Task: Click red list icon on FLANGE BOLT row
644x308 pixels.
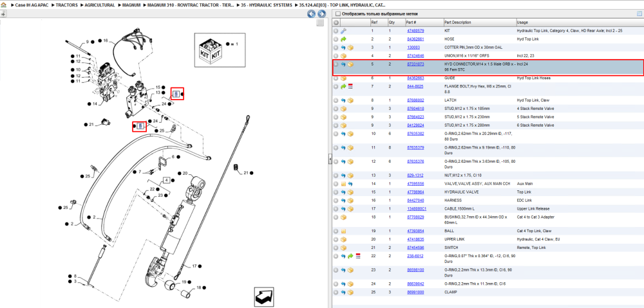Action: 351,87
